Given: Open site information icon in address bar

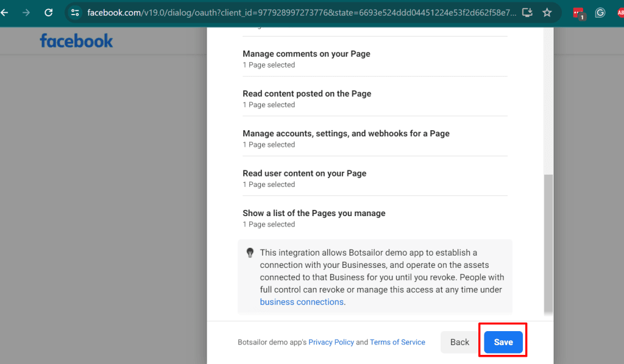Looking at the screenshot, I should pos(75,12).
